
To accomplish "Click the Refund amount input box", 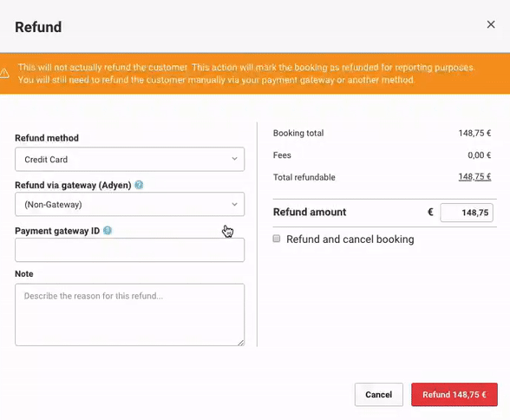I will 467,213.
